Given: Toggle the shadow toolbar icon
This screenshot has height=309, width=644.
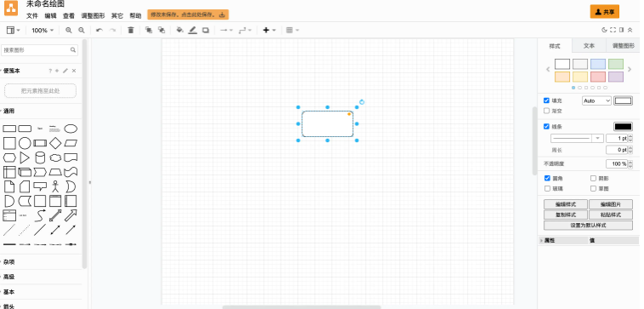Looking at the screenshot, I should [x=206, y=30].
